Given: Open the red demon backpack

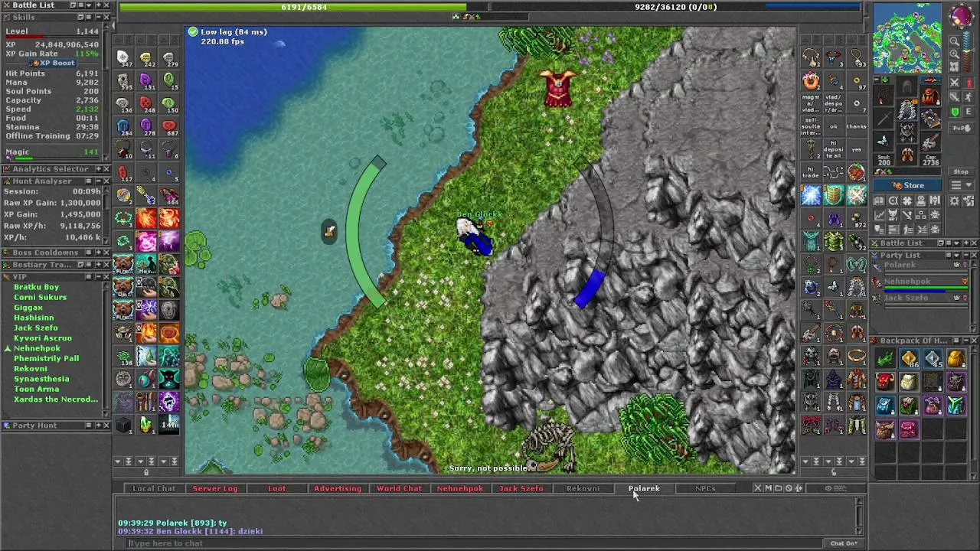Looking at the screenshot, I should pyautogui.click(x=886, y=381).
